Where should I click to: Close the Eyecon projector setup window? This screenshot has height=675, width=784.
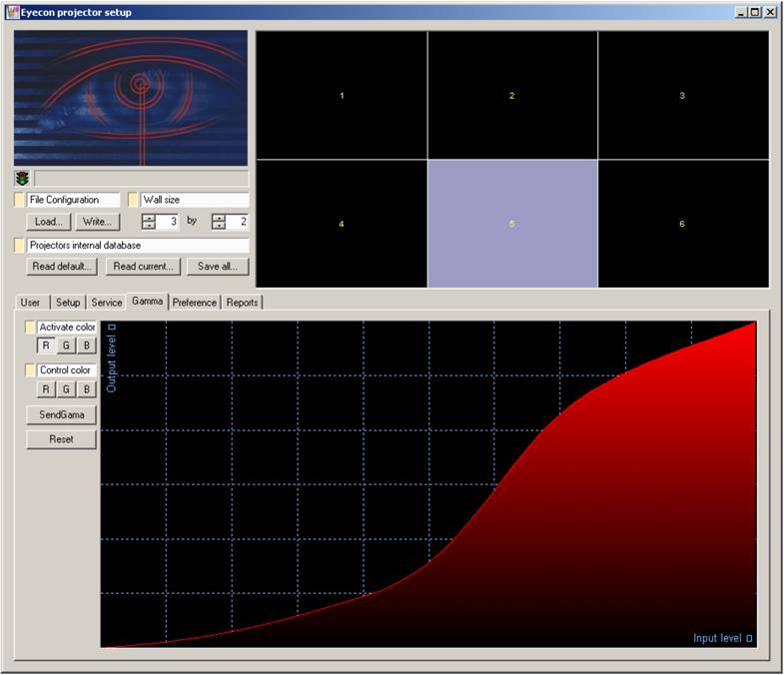770,12
